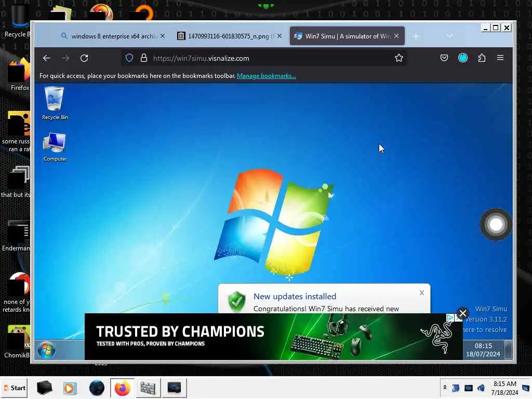Open the Pocket save icon
This screenshot has width=532, height=399.
pyautogui.click(x=444, y=58)
